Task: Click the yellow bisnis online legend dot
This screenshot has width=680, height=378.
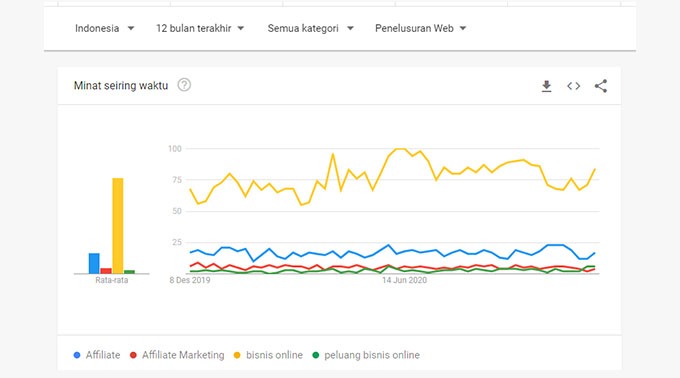Action: point(237,355)
